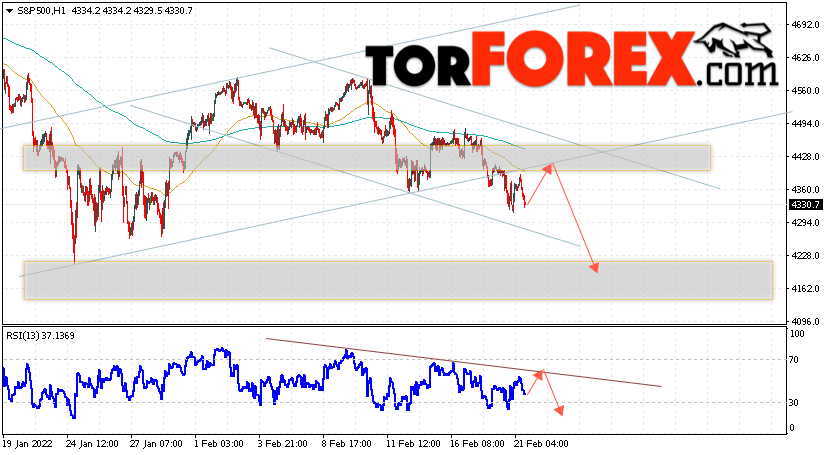Screen dimensions: 827x455
Task: Click the red downward forecast arrowhead on the price chart
Action: pyautogui.click(x=594, y=267)
